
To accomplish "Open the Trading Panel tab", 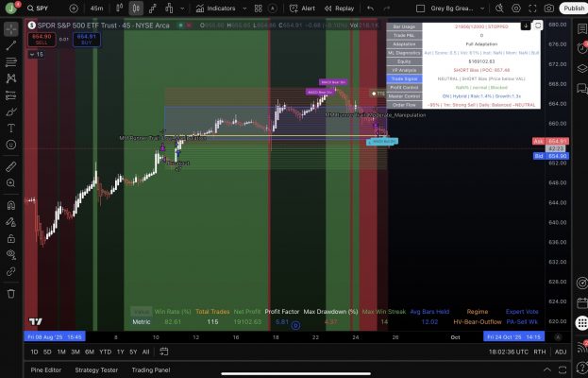I will [151, 369].
